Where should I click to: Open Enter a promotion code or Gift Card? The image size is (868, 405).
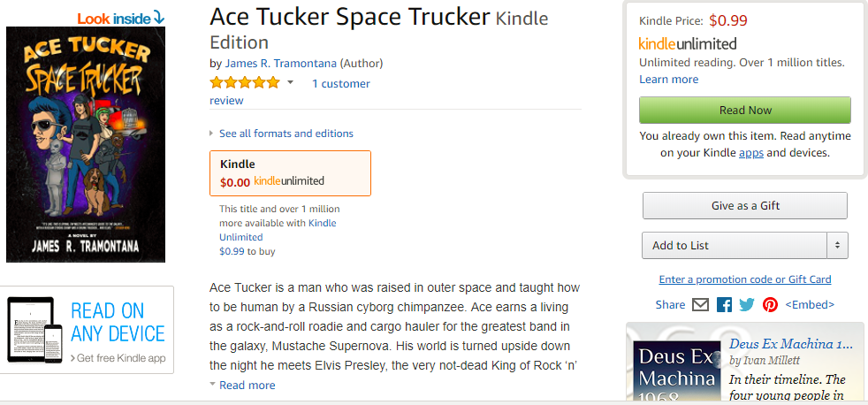(745, 279)
